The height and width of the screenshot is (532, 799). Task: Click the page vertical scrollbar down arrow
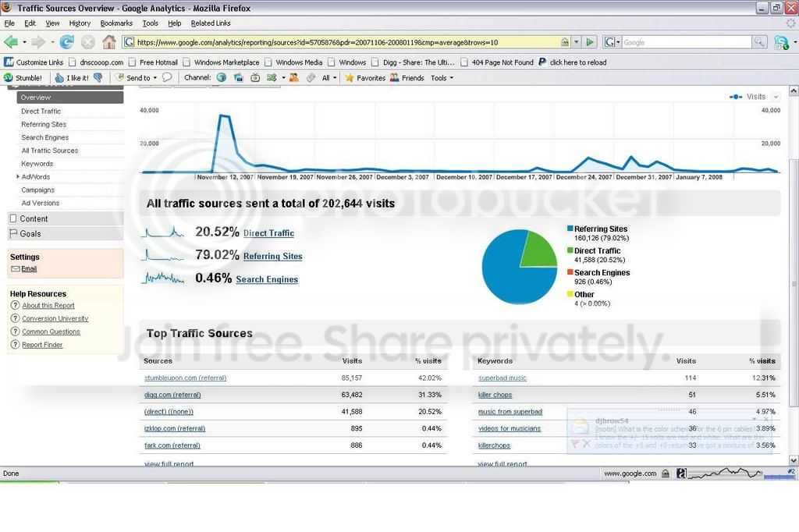point(794,459)
